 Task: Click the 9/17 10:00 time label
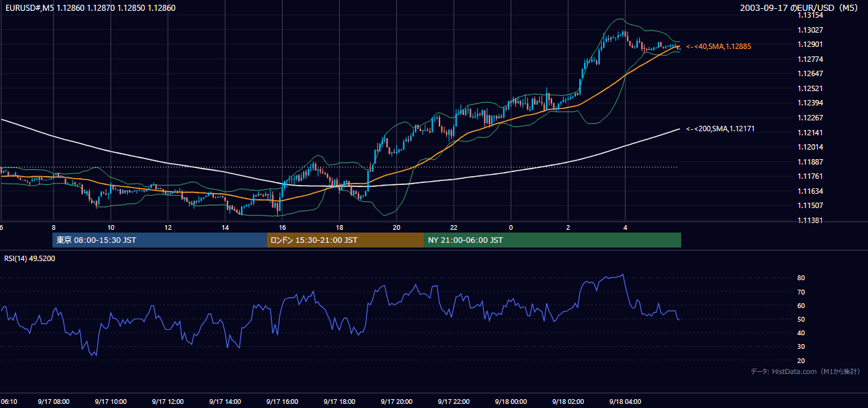tap(110, 402)
